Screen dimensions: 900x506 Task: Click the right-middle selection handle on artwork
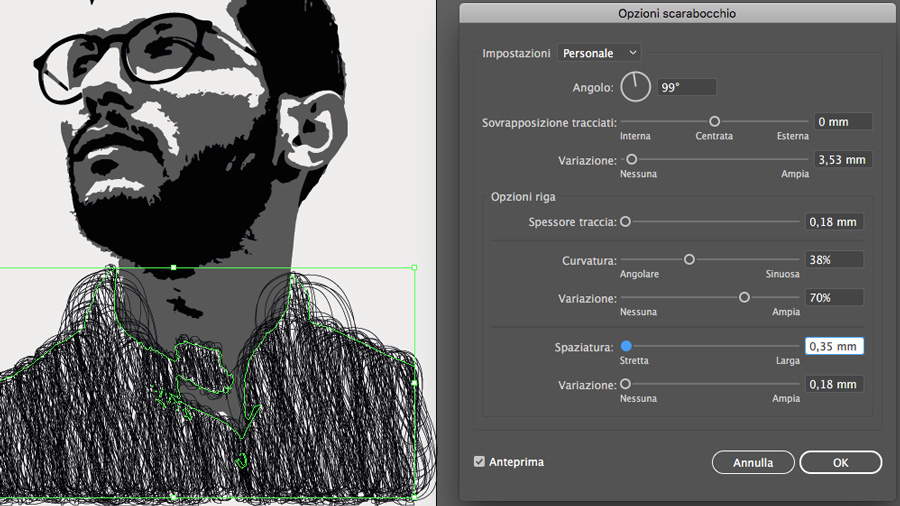tap(414, 382)
